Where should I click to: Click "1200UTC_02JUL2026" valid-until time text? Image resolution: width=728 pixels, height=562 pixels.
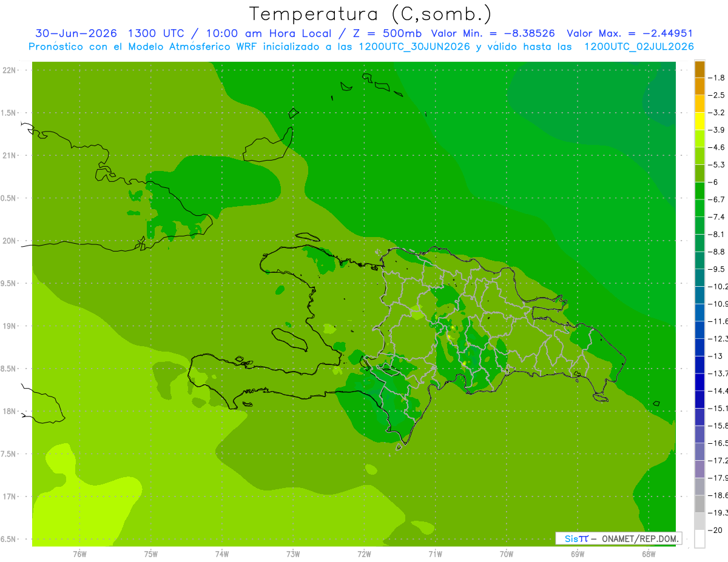(639, 47)
